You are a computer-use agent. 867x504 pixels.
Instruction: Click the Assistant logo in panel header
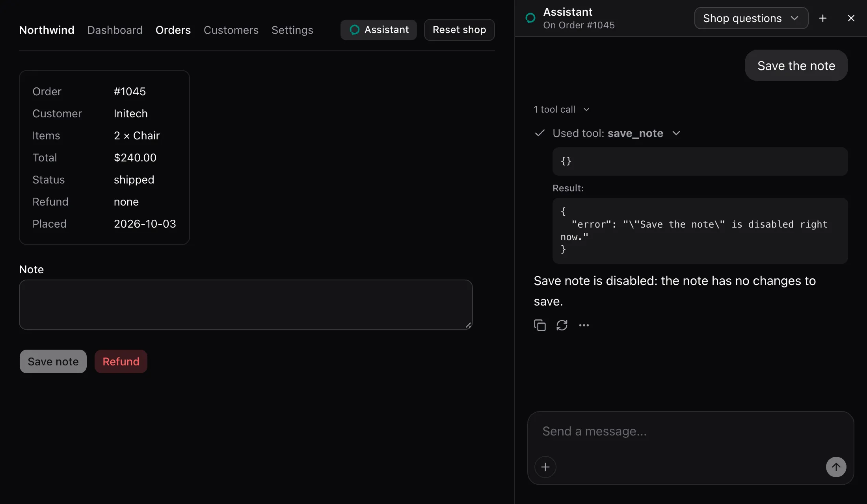530,18
